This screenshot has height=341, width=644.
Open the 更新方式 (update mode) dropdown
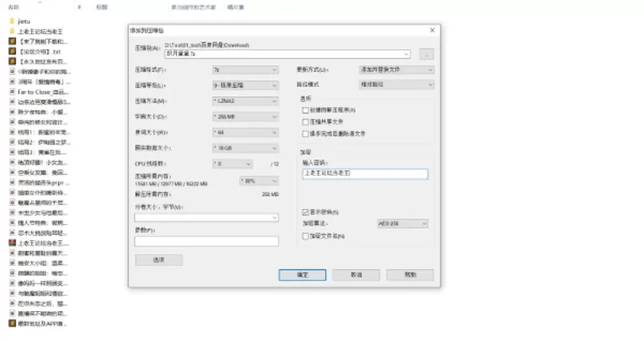pos(396,70)
